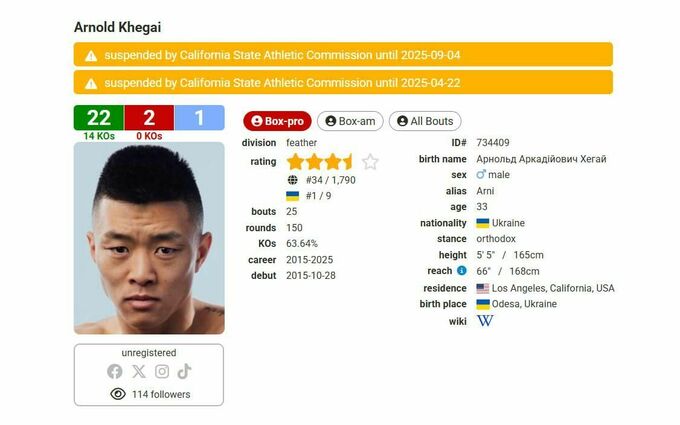Click the Wikipedia W icon
Image resolution: width=680 pixels, height=425 pixels.
click(485, 321)
